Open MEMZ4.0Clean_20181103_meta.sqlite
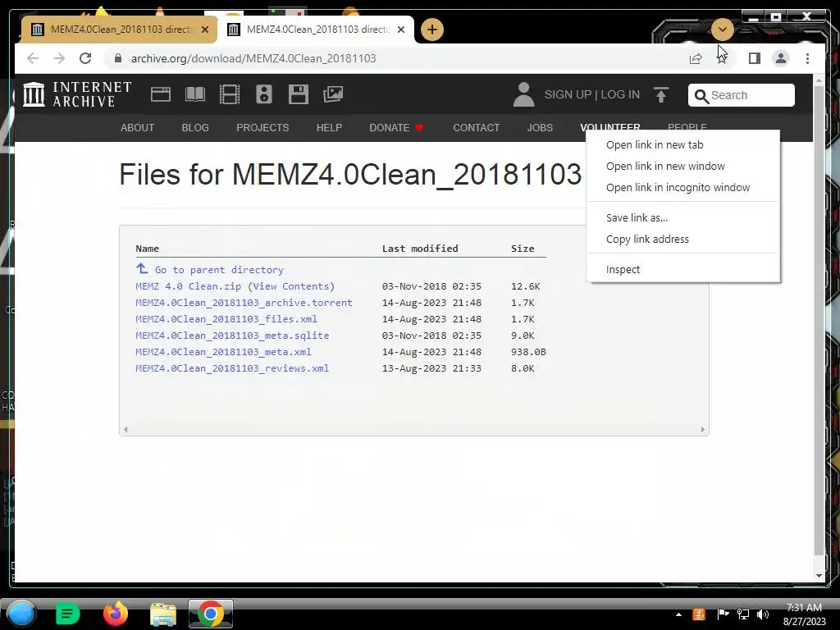Screen dimensions: 840x630 click(232, 336)
